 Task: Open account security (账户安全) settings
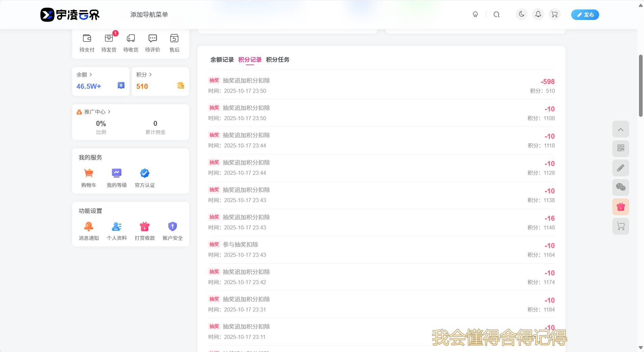[173, 231]
